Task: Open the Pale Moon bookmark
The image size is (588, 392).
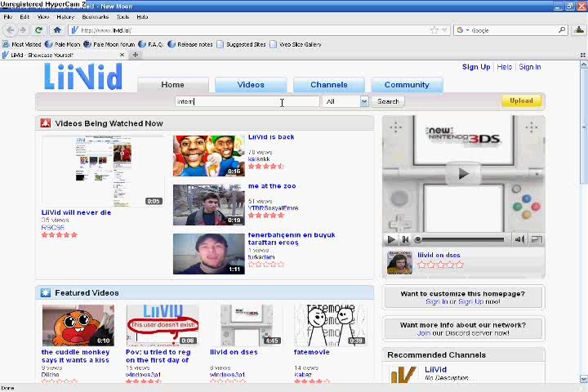Action: pos(63,44)
